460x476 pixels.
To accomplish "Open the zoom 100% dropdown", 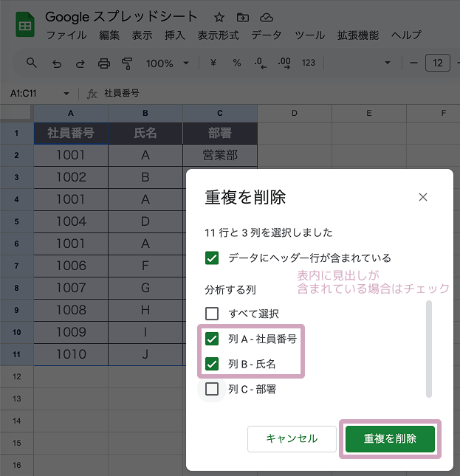I will click(168, 63).
